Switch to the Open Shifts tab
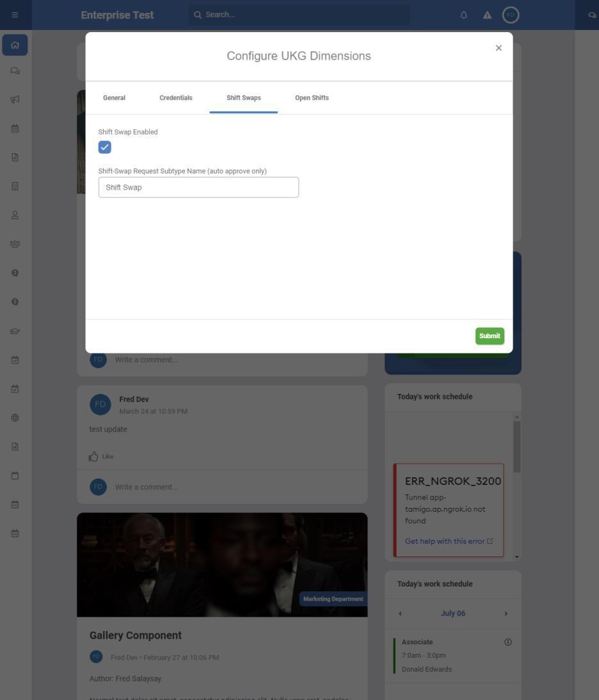This screenshot has height=700, width=599. 312,98
